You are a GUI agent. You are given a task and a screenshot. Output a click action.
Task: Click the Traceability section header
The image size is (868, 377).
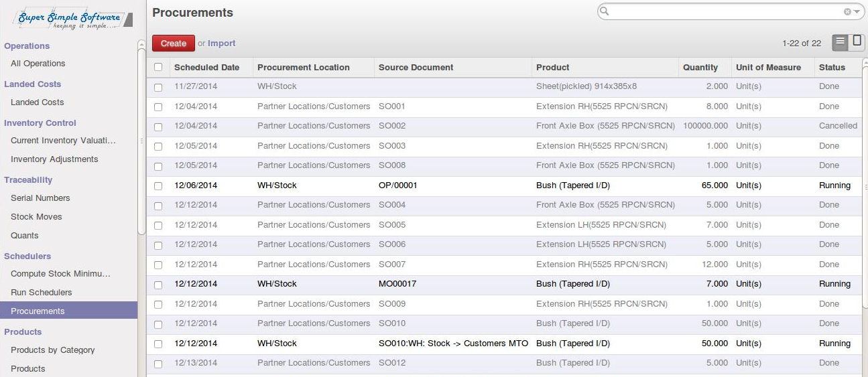28,180
